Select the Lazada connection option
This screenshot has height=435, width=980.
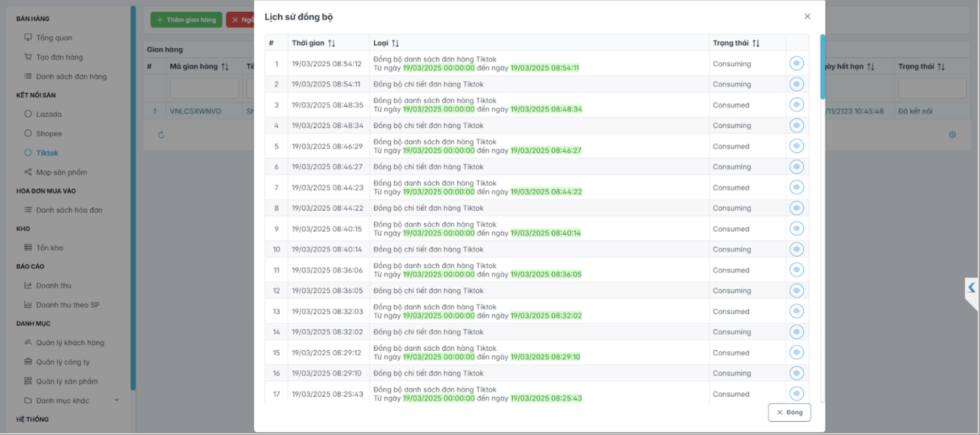(x=48, y=114)
